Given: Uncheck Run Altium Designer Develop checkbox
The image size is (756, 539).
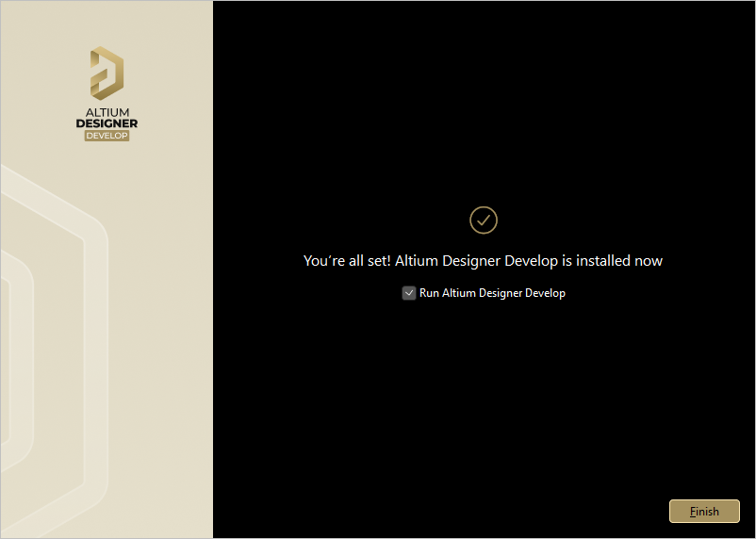Looking at the screenshot, I should (409, 293).
